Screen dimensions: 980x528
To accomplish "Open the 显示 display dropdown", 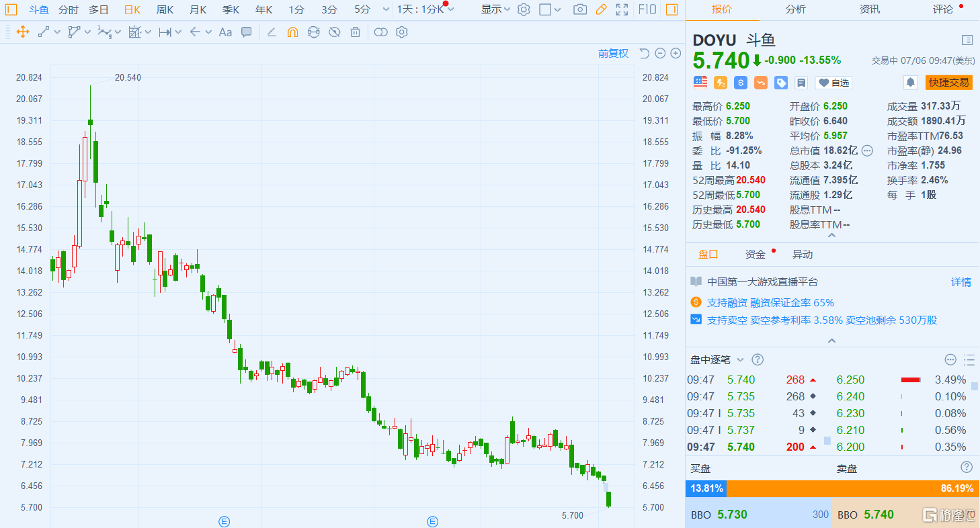I will coord(496,9).
